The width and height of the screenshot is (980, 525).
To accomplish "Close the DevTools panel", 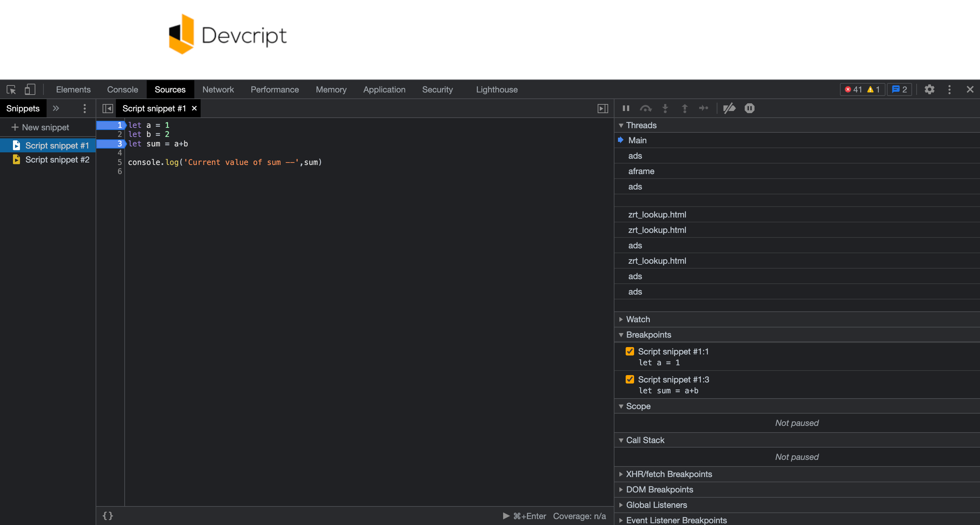I will [x=970, y=89].
